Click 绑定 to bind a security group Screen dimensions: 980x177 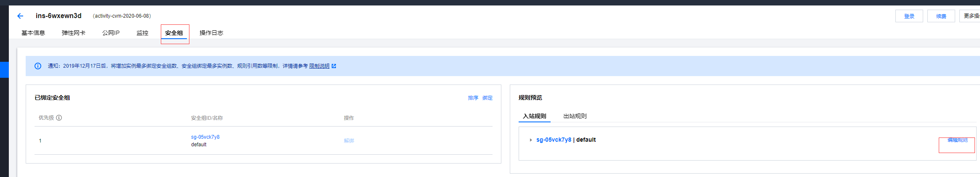pyautogui.click(x=487, y=98)
